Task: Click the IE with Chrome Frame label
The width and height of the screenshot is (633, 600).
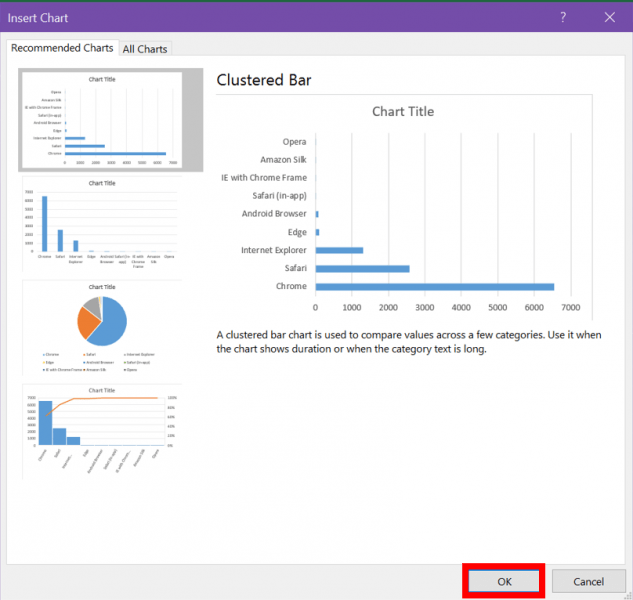Action: click(264, 178)
